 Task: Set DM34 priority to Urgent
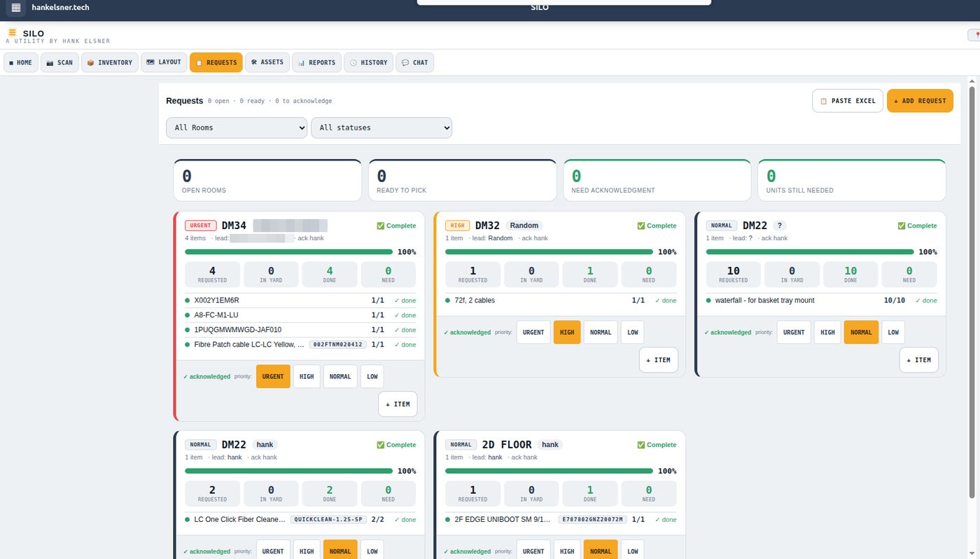(273, 376)
